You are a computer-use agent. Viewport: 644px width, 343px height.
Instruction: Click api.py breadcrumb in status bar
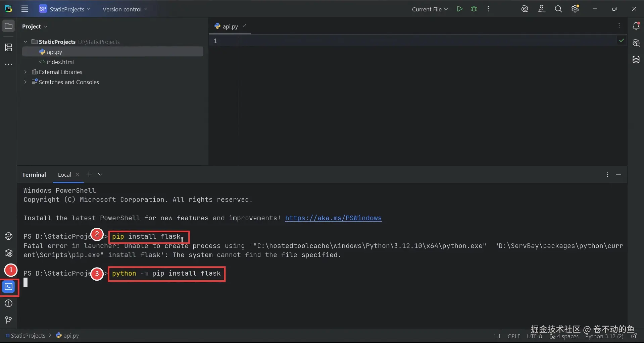coord(67,336)
